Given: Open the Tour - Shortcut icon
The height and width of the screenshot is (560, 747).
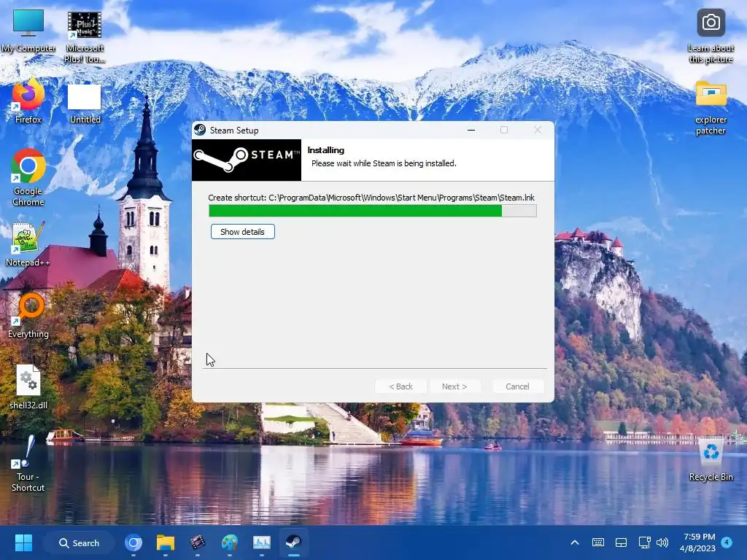Looking at the screenshot, I should click(28, 463).
